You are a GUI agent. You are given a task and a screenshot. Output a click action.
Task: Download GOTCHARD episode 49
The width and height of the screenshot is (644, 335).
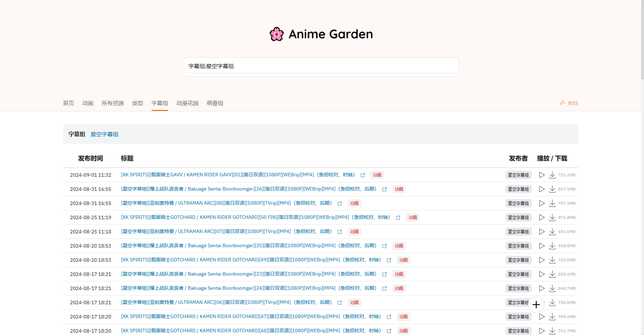[x=552, y=260]
